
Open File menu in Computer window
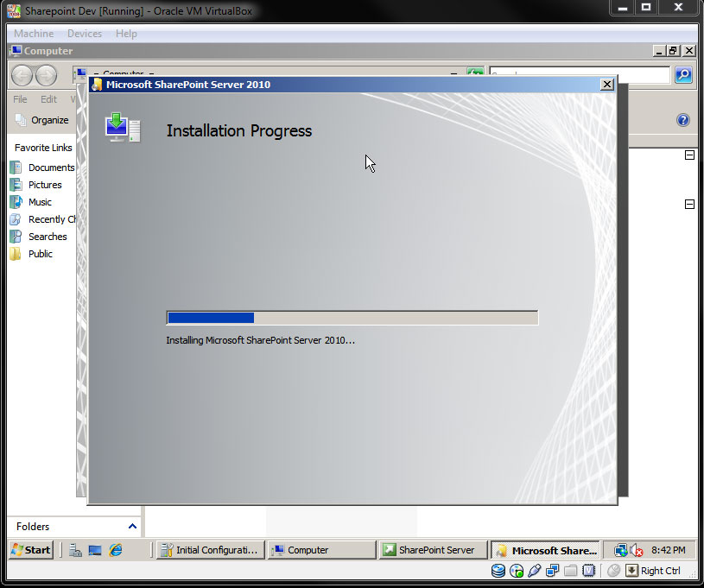20,99
